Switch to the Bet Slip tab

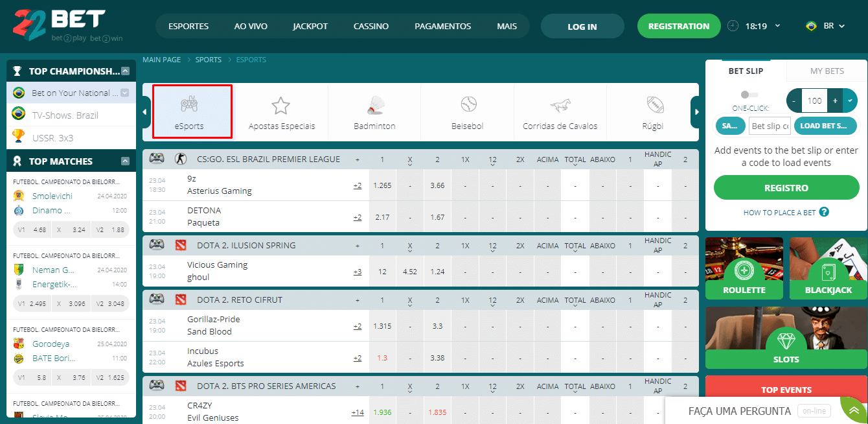tap(746, 71)
